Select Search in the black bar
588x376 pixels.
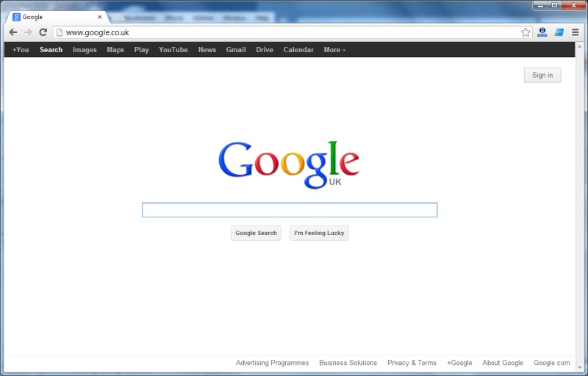[x=51, y=50]
